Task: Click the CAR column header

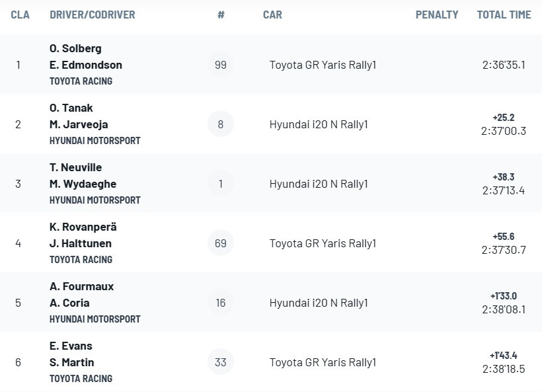Action: pos(272,15)
